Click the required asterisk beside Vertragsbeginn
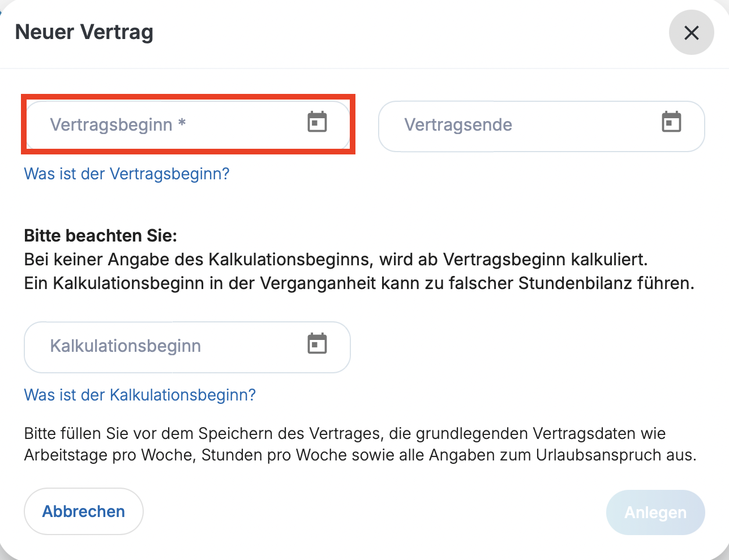This screenshot has height=560, width=729. coord(182,123)
